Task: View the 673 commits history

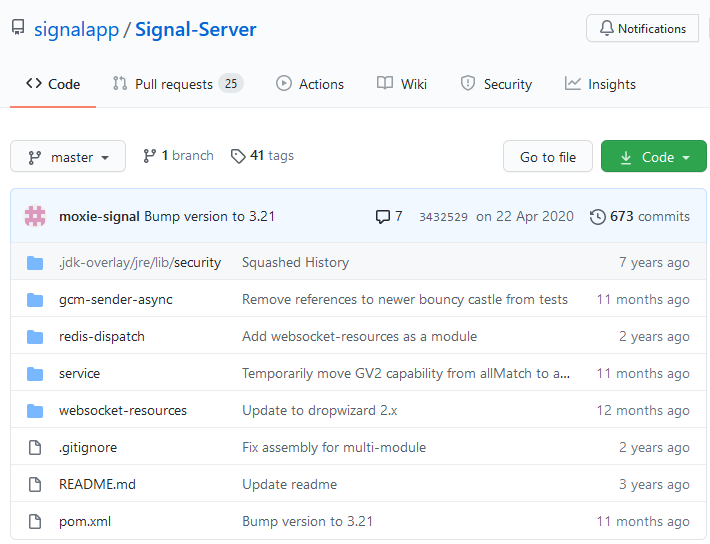Action: tap(640, 217)
